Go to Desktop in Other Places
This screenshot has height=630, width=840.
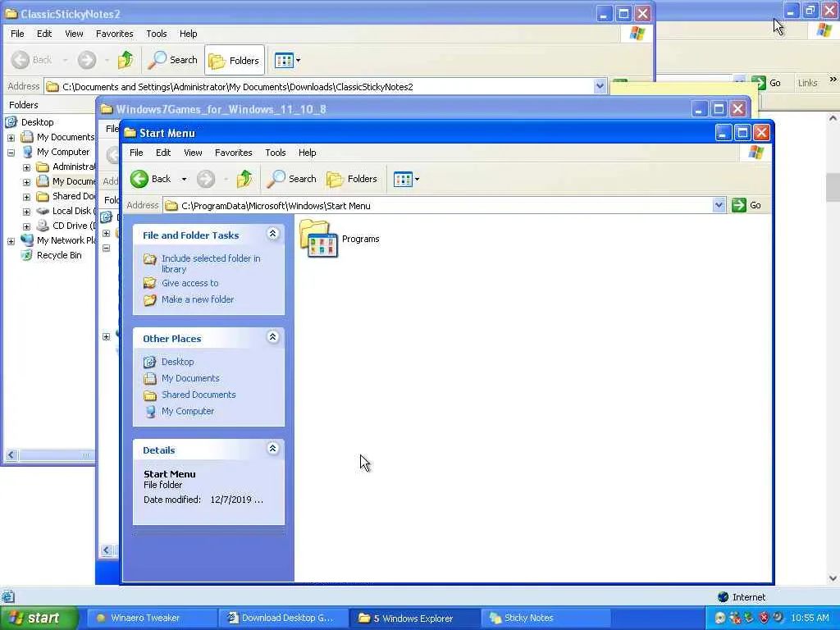(x=177, y=362)
